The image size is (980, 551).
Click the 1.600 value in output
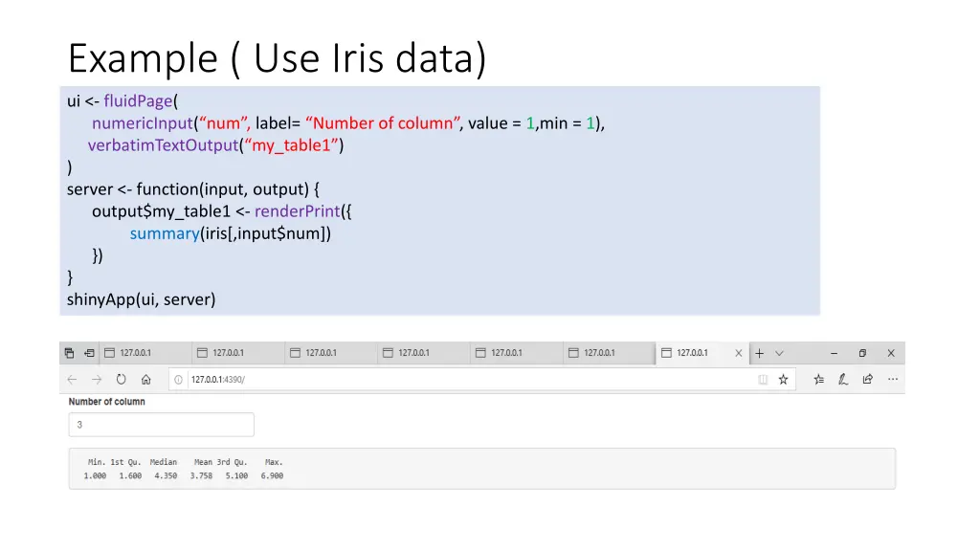point(130,476)
